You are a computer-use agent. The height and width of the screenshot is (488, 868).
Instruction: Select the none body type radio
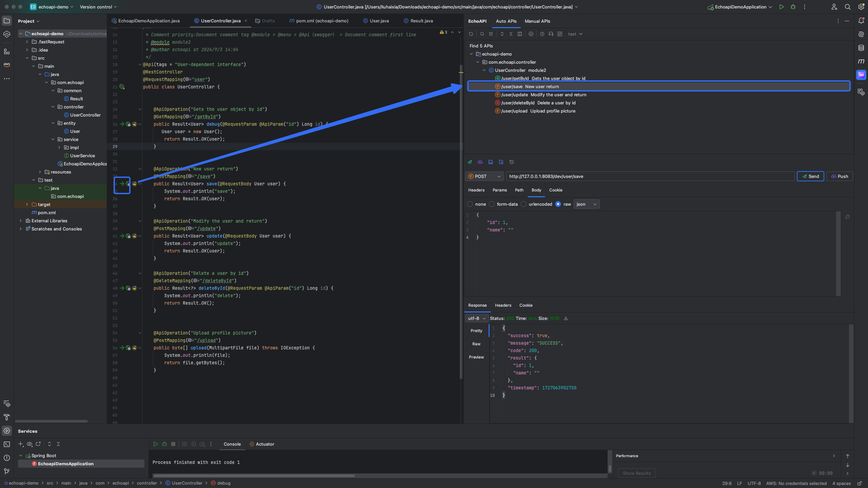pyautogui.click(x=470, y=204)
